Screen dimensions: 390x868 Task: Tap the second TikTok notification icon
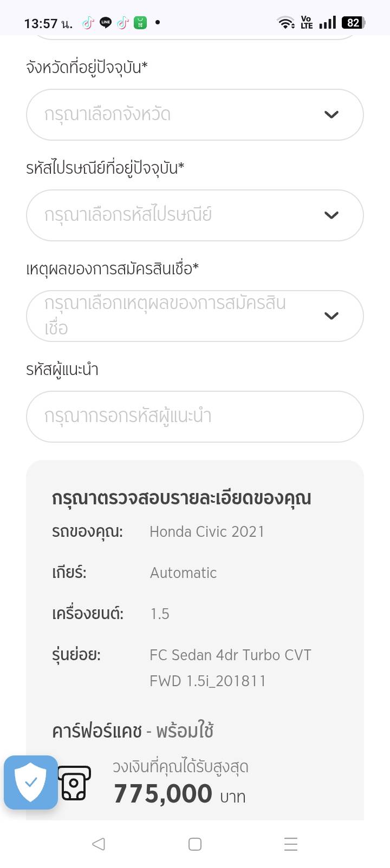123,23
